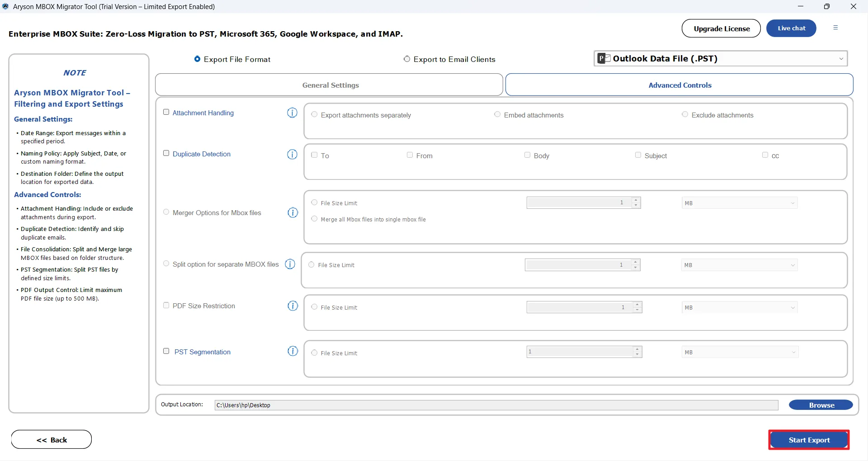868x461 pixels.
Task: Show info for Attachment Handling
Action: 292,113
